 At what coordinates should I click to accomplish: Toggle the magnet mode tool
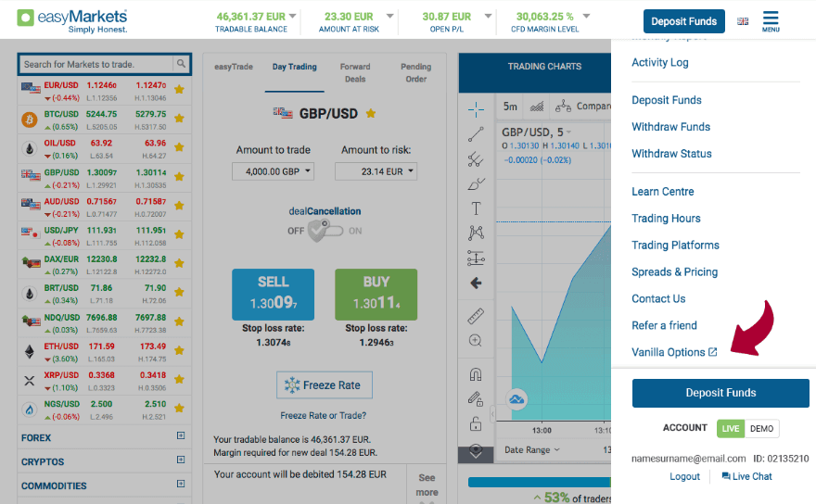(476, 374)
